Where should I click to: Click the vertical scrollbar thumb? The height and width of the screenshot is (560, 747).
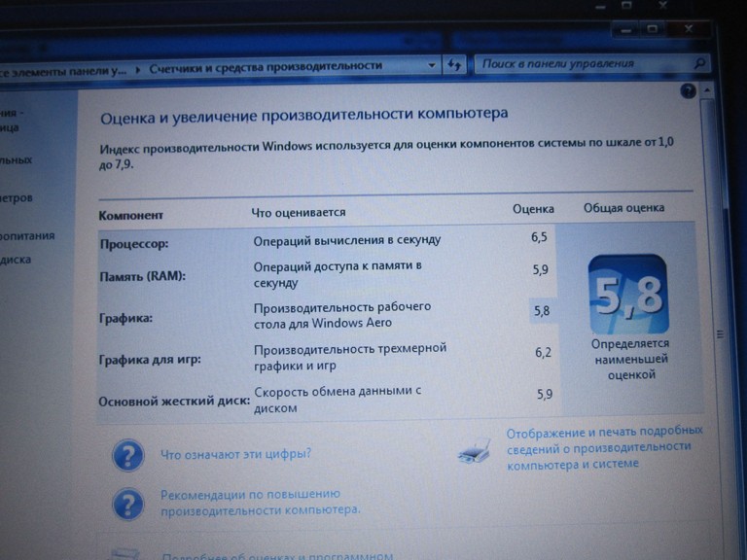720,334
